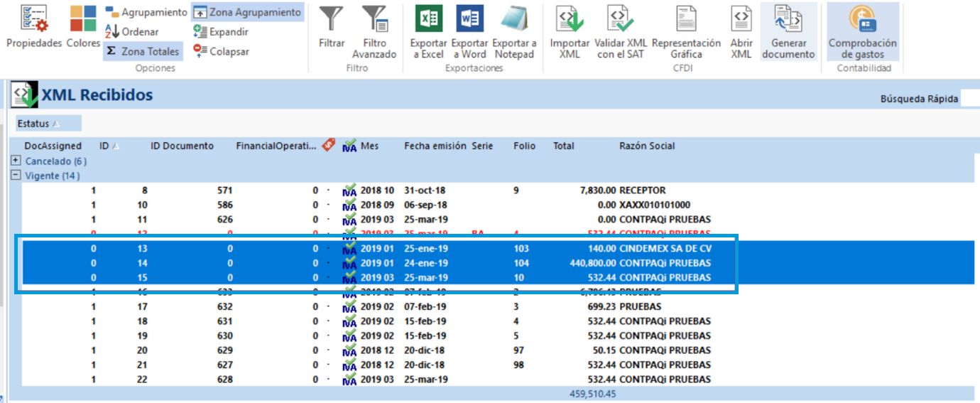The width and height of the screenshot is (980, 403).
Task: Click the Búsqueda Rápida search field
Action: coord(969,99)
